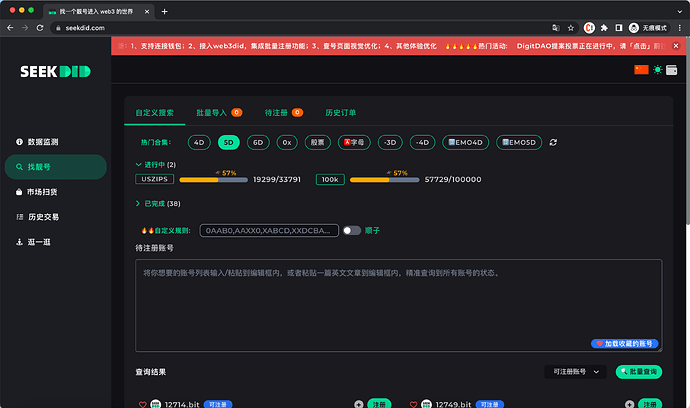Select the 4D collection chip

[199, 142]
